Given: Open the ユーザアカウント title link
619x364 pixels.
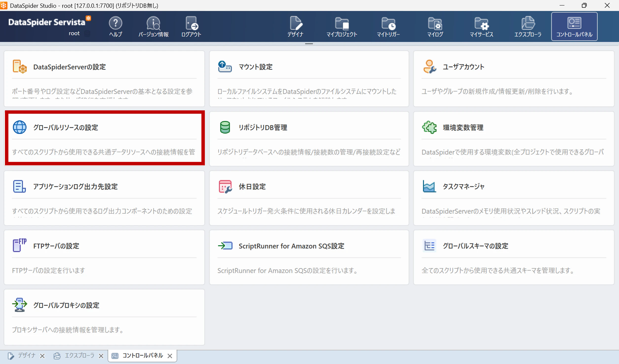Looking at the screenshot, I should (x=463, y=67).
